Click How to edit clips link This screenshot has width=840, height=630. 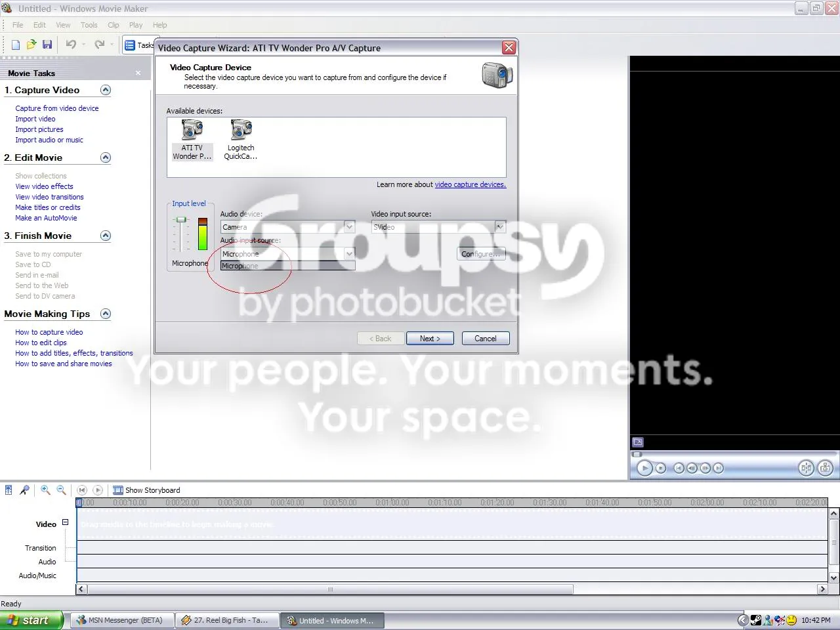(x=41, y=343)
